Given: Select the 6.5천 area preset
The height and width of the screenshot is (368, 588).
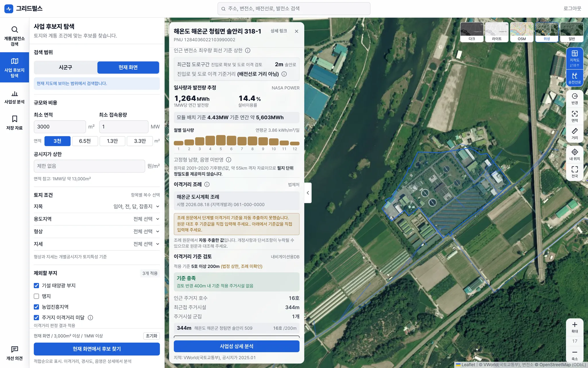Looking at the screenshot, I should point(85,141).
